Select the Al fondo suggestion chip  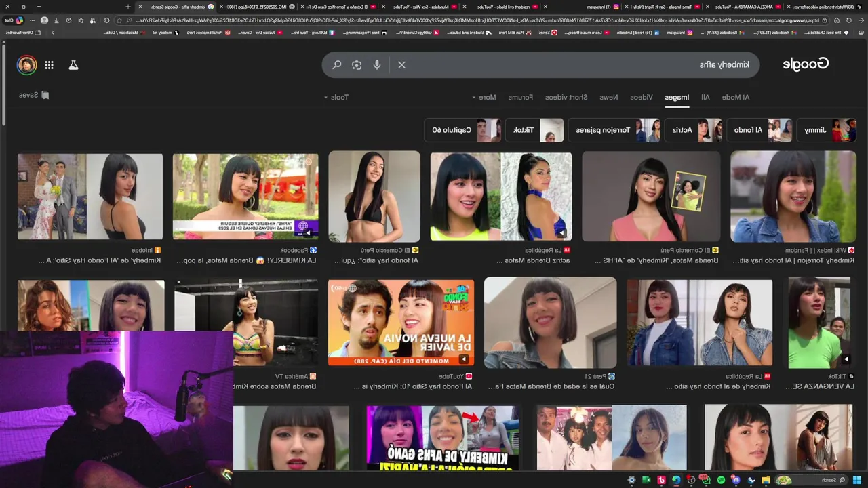(759, 130)
